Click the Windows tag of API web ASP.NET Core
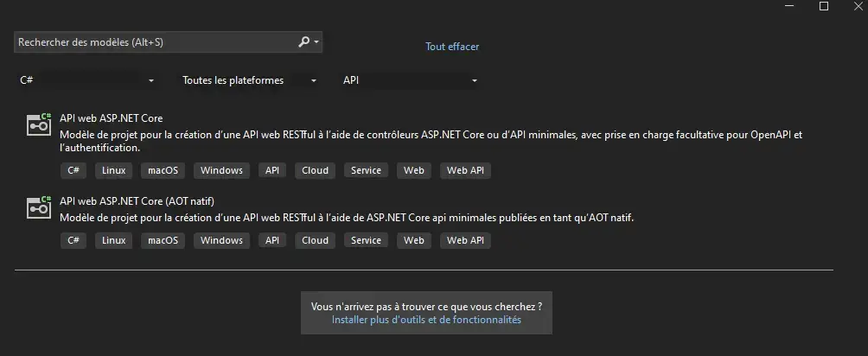868x356 pixels. (x=221, y=170)
